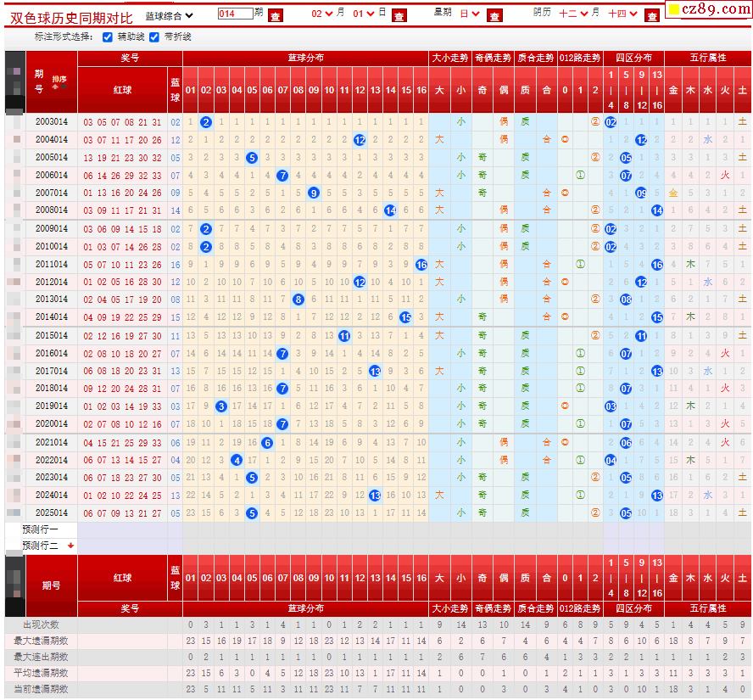
Task: Click blue ball 09 in row 2007014
Action: [314, 193]
